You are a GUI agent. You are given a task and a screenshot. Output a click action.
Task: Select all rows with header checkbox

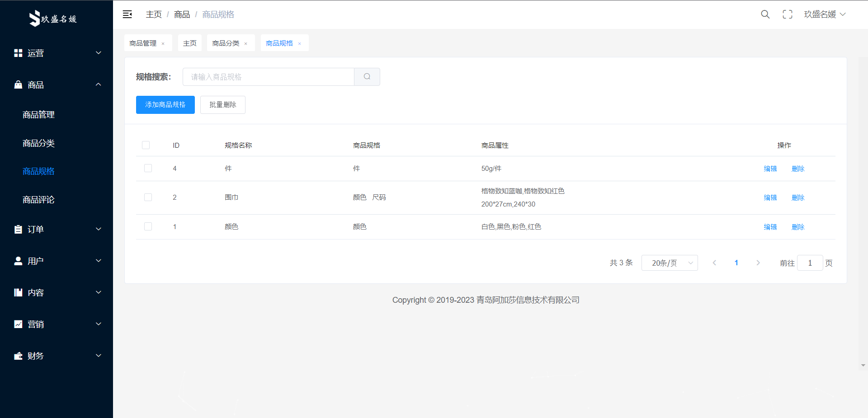point(146,145)
